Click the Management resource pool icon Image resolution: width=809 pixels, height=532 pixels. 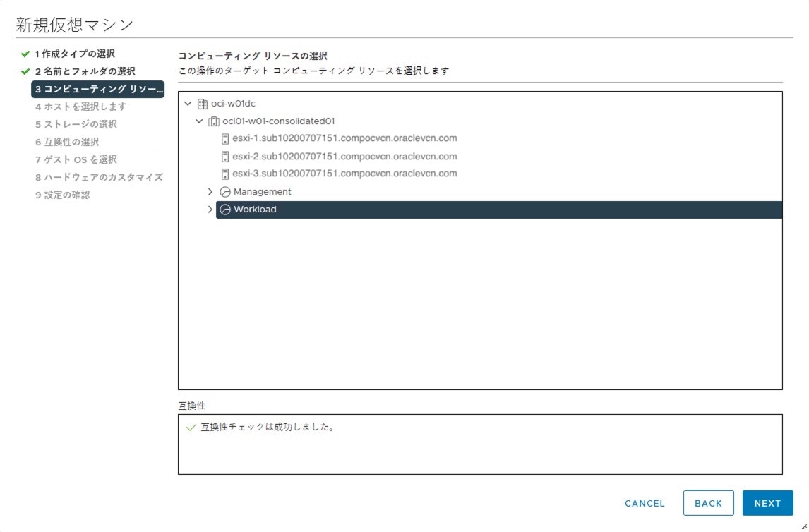coord(225,192)
